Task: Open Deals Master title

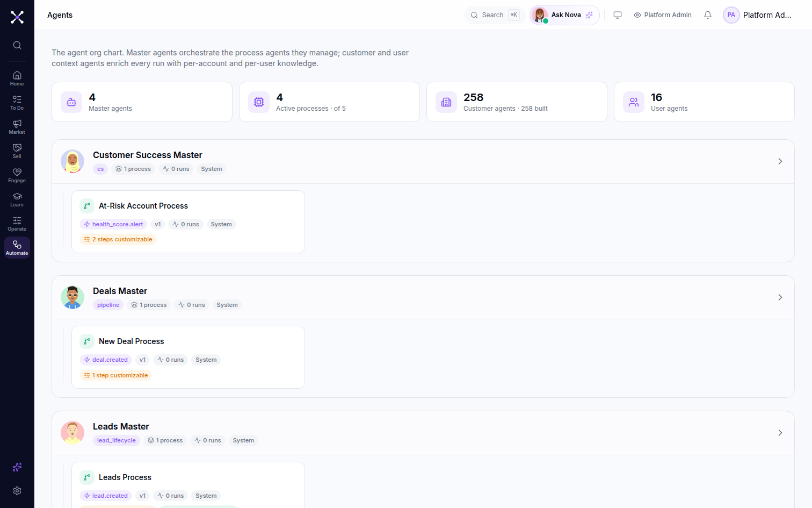Action: pyautogui.click(x=120, y=291)
